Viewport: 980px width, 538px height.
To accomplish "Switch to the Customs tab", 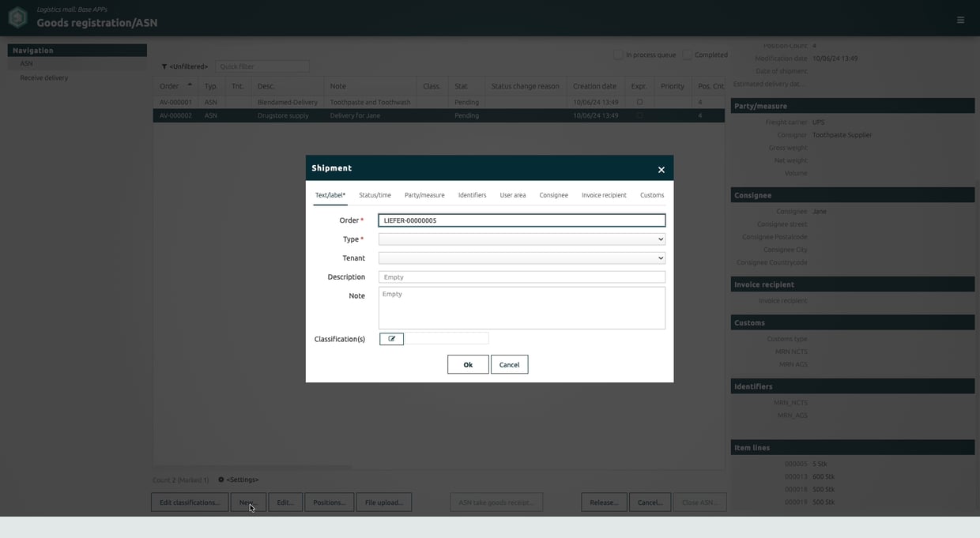I will (x=652, y=195).
